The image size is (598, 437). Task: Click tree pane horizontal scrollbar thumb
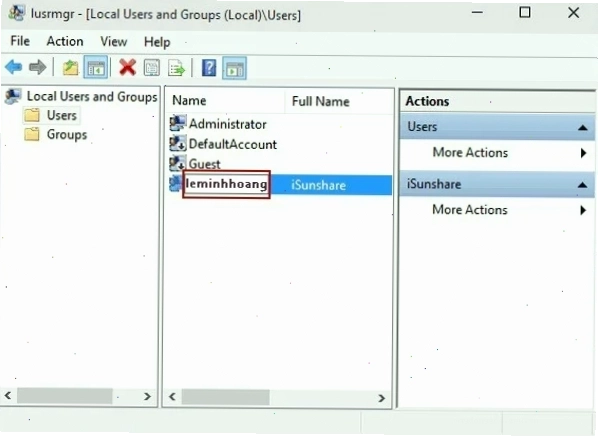tap(64, 396)
